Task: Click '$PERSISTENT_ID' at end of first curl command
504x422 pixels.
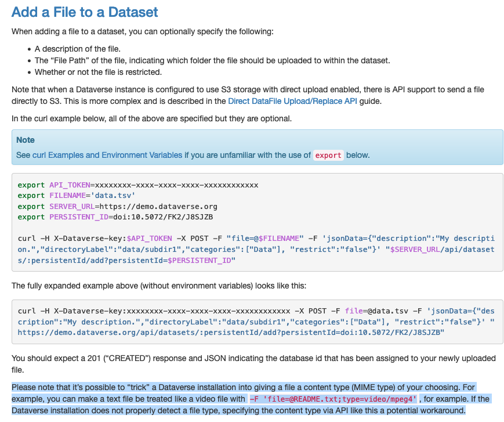Action: (x=200, y=260)
